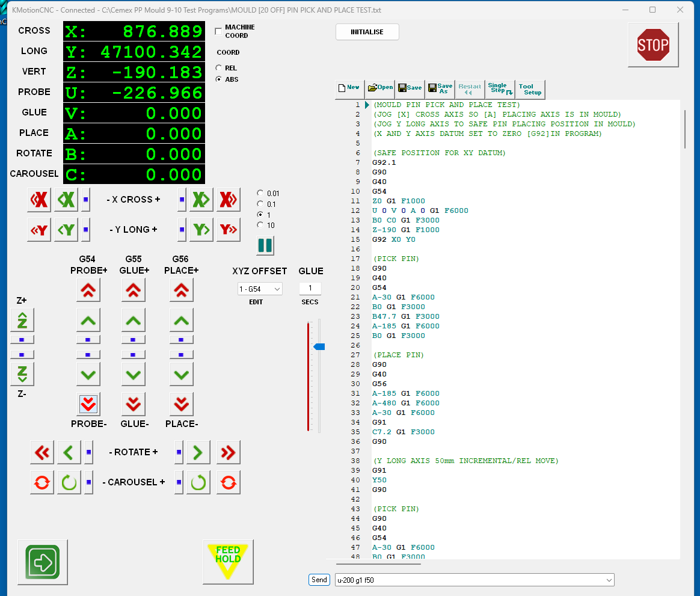Jog Y long axis slow negative
The height and width of the screenshot is (596, 700).
coord(66,230)
